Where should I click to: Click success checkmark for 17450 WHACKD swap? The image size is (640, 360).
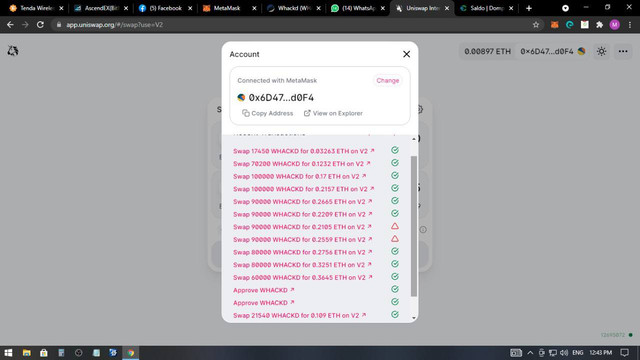[x=395, y=150]
